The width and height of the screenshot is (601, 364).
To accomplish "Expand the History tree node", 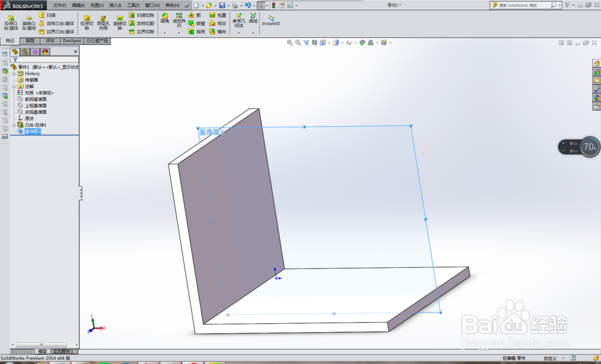I will coord(14,73).
